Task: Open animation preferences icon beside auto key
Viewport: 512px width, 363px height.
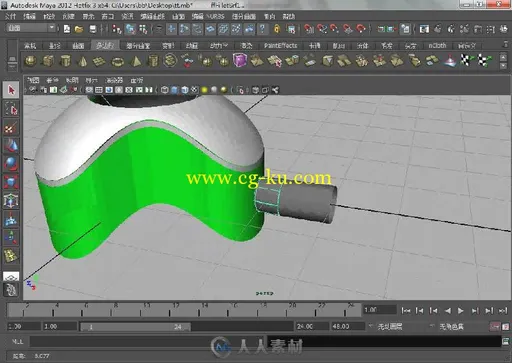Action: click(505, 327)
